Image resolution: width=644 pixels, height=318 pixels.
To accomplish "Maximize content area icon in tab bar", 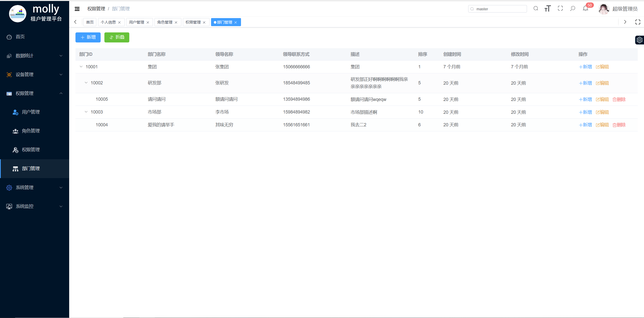I will coord(638,22).
